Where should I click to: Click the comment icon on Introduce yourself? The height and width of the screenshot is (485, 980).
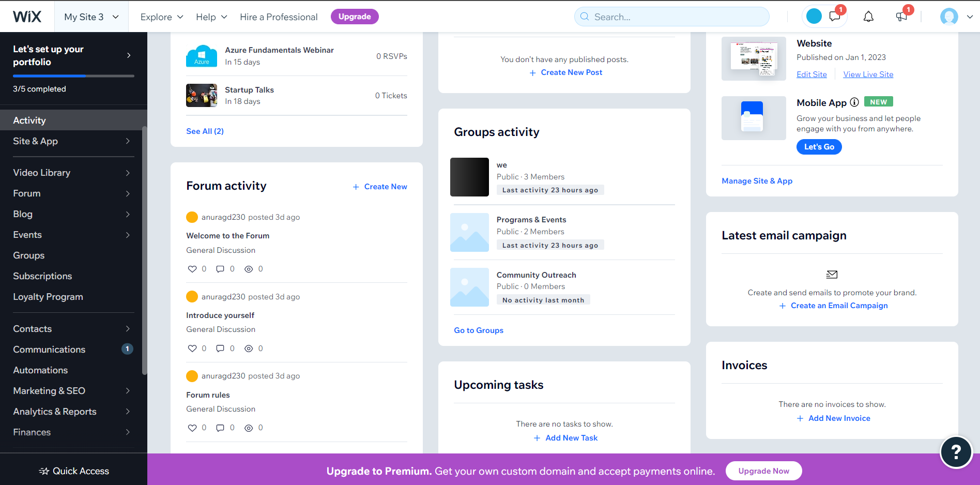[220, 348]
